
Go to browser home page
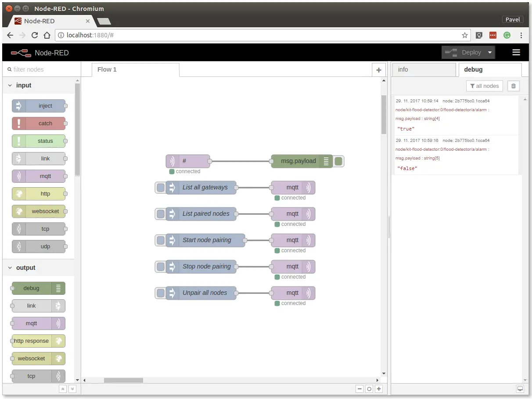coord(47,35)
